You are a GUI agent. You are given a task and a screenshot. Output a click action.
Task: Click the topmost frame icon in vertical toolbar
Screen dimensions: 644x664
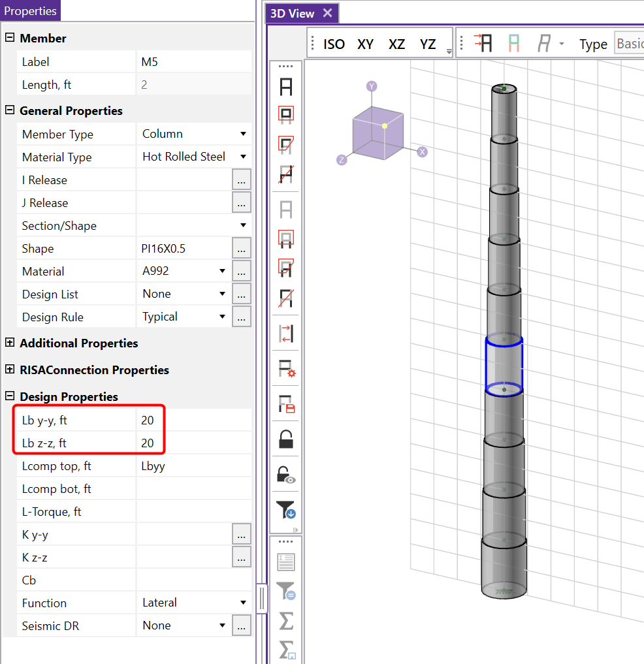[286, 87]
